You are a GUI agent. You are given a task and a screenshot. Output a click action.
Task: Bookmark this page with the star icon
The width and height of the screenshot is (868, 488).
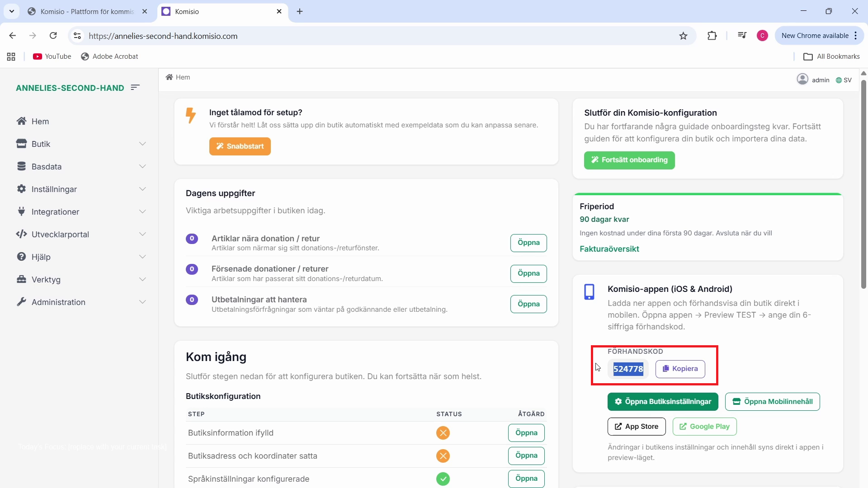point(683,36)
